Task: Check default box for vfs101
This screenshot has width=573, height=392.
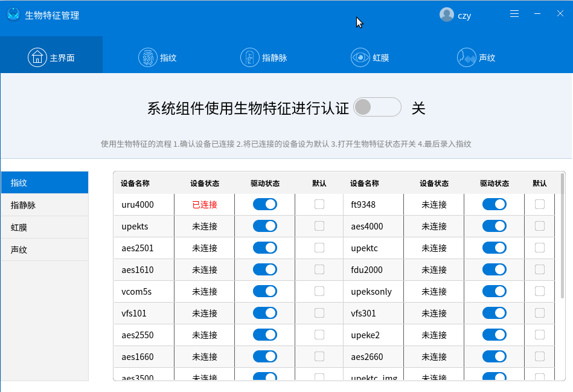Action: (319, 313)
